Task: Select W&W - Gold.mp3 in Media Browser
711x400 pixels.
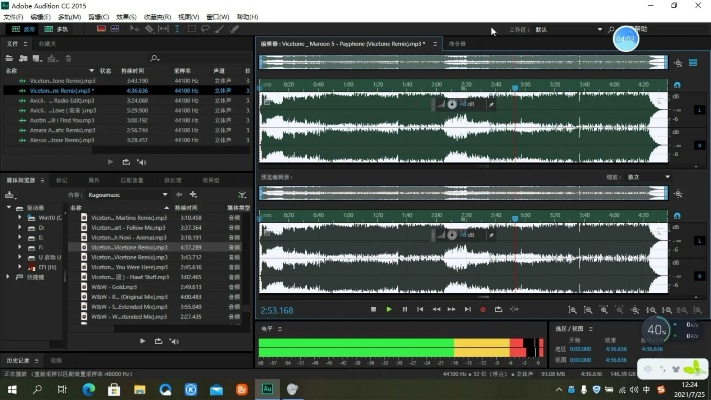Action: tap(156, 287)
